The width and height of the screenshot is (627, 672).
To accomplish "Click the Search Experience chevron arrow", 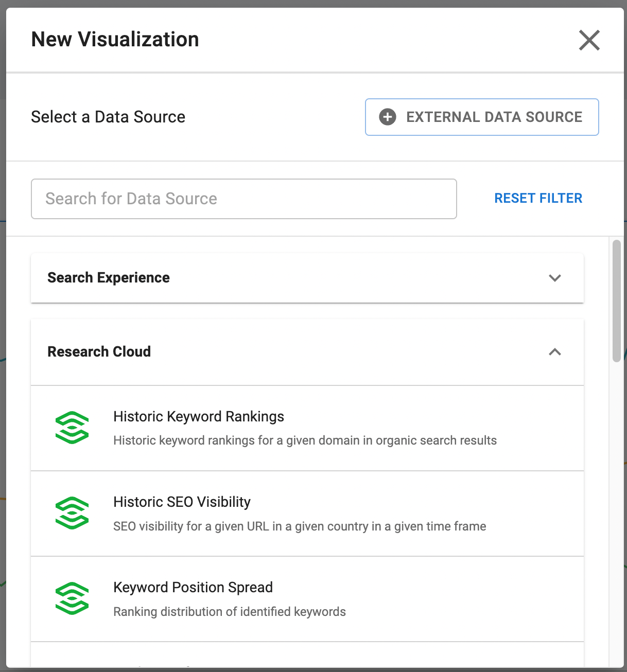I will point(555,278).
